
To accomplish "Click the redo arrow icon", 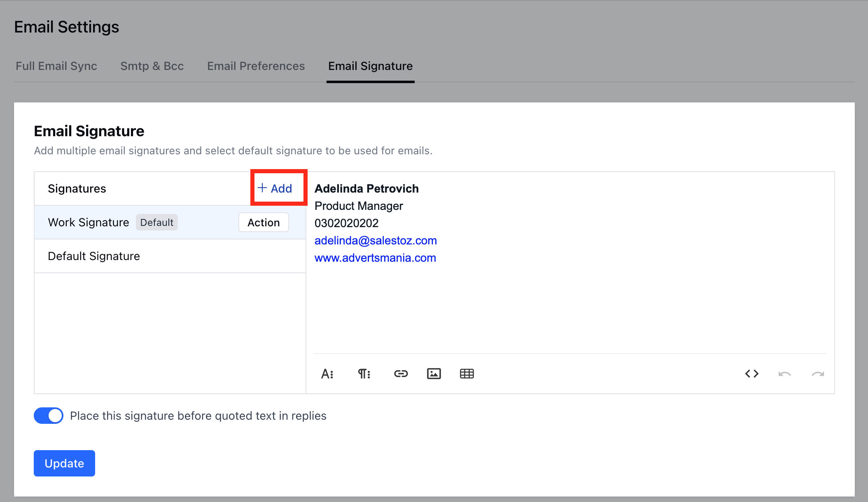I will pos(817,374).
